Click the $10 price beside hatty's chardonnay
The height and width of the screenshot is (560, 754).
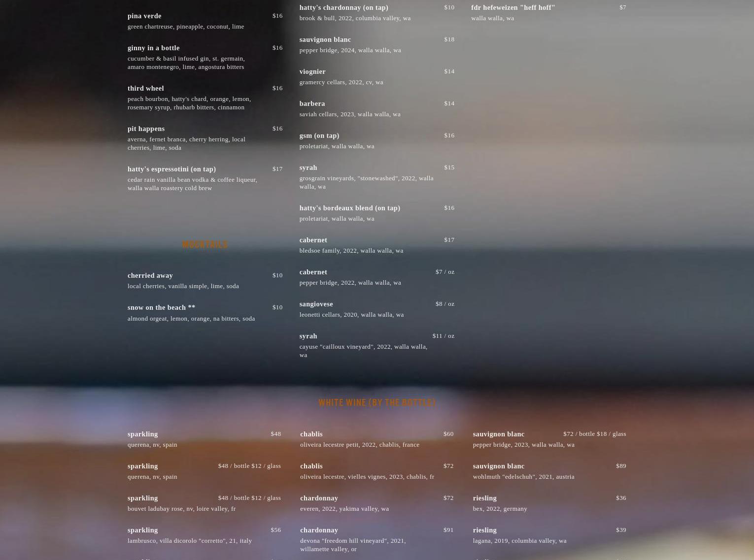[449, 7]
